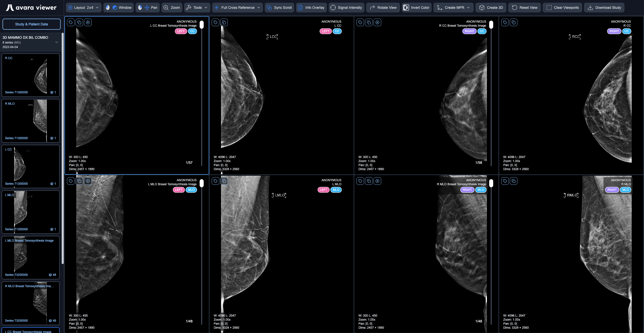Activate the Invert Color tool
Image resolution: width=644 pixels, height=333 pixels.
(416, 7)
